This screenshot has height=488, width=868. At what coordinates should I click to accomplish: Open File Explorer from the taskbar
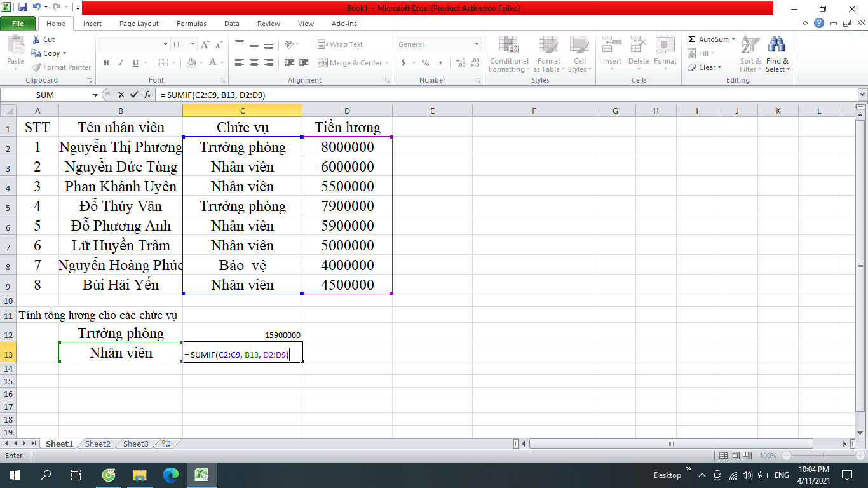pos(140,475)
